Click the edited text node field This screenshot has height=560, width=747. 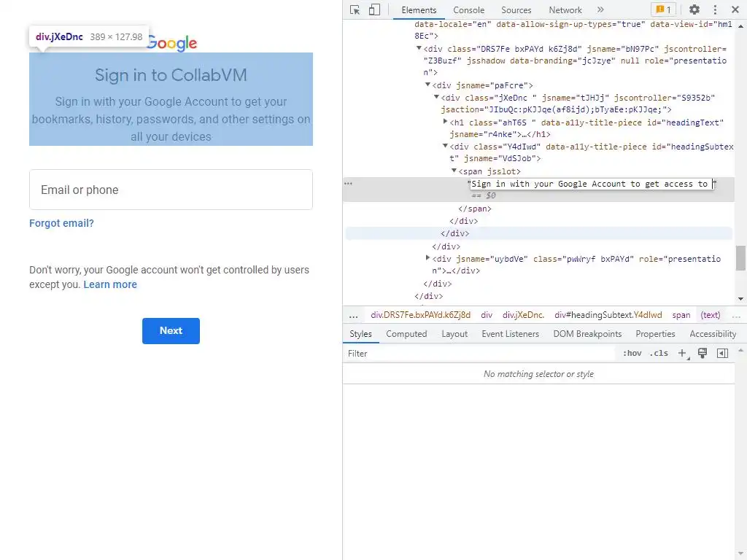(592, 184)
